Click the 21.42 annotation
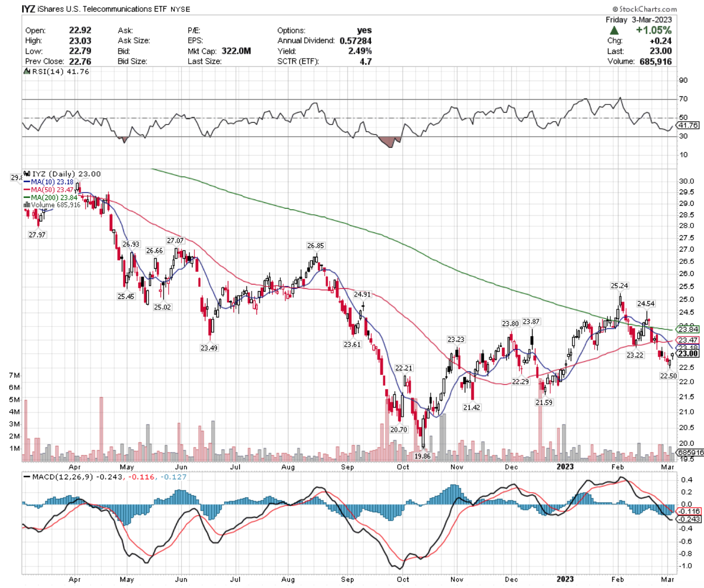704x588 pixels. tap(472, 407)
